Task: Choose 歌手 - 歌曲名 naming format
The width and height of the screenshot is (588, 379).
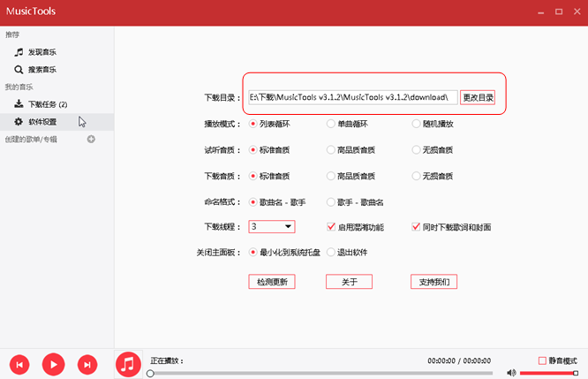Action: pos(330,202)
